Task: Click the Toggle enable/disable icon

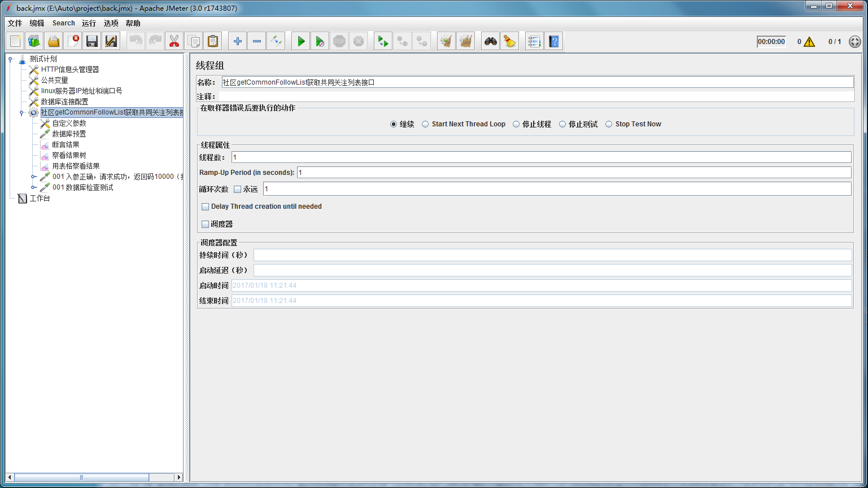Action: (x=276, y=41)
